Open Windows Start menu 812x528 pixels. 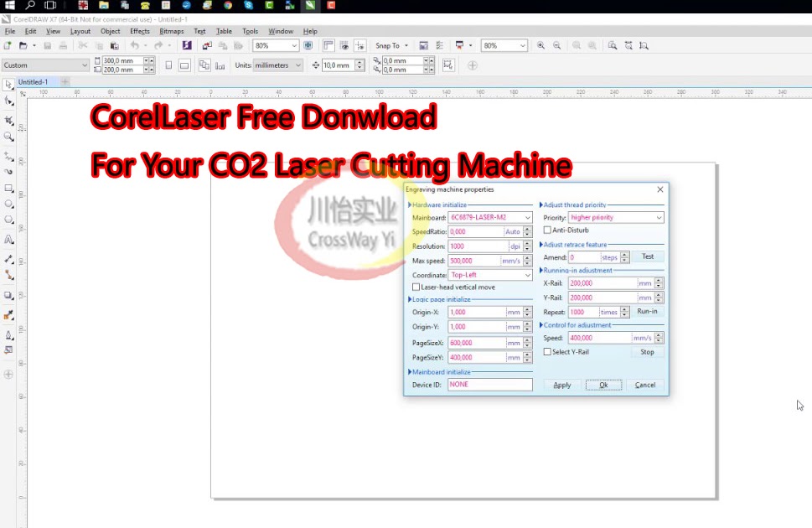(9, 5)
